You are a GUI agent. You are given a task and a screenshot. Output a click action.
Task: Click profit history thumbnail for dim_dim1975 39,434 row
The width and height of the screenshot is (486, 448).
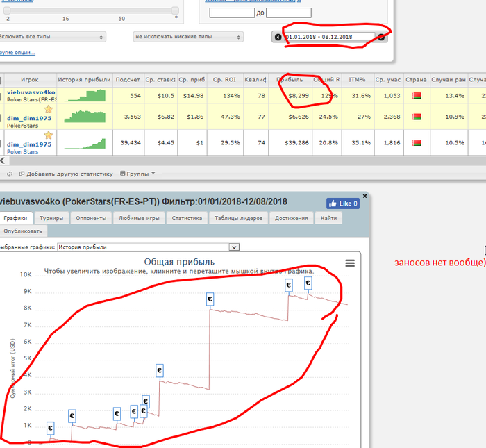(85, 143)
